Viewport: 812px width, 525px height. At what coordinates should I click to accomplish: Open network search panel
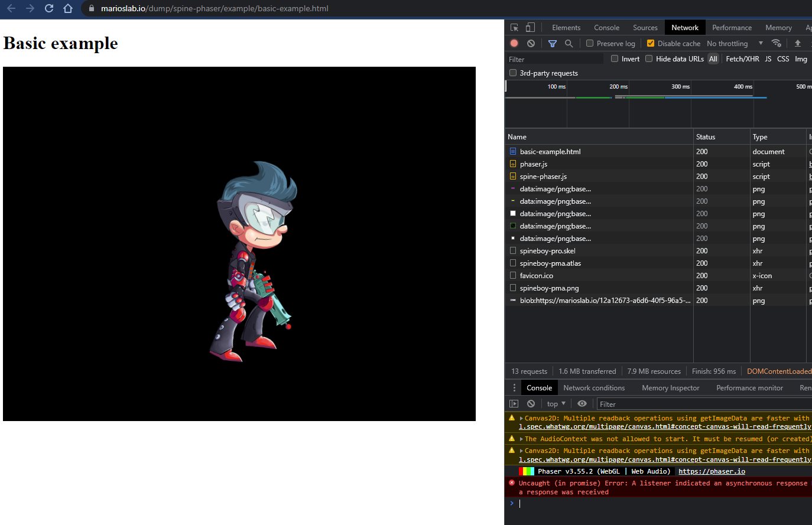(x=568, y=43)
